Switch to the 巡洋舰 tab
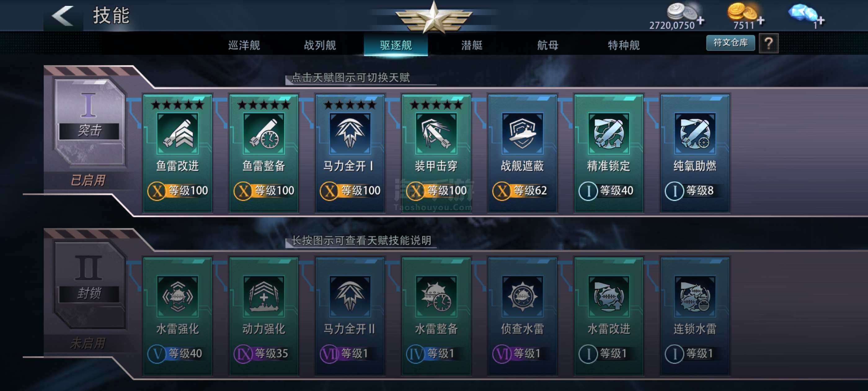Viewport: 868px width, 391px height. pos(244,45)
